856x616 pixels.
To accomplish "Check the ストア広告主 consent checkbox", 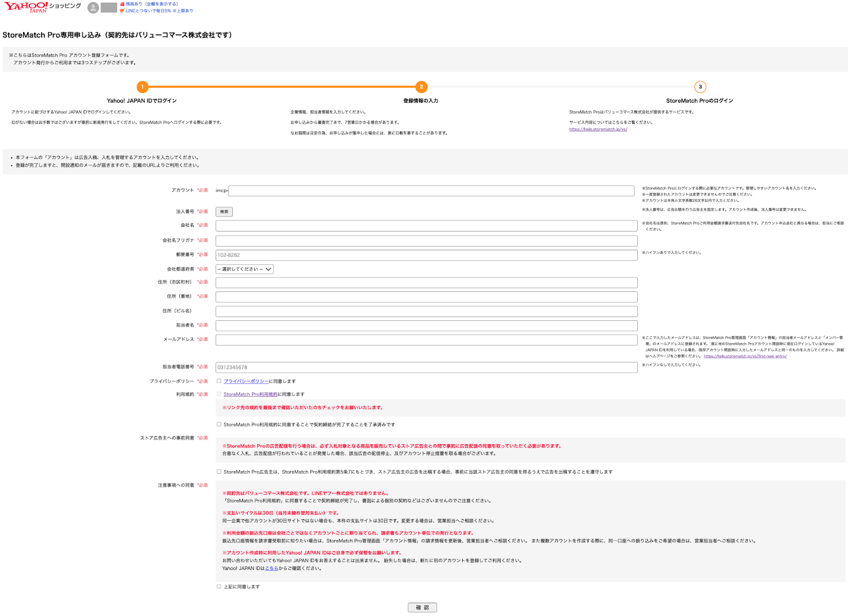I will click(219, 472).
